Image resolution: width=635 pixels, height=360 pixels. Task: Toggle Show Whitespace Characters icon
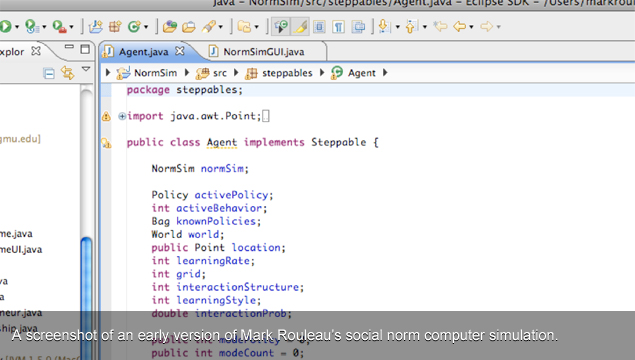point(339,27)
